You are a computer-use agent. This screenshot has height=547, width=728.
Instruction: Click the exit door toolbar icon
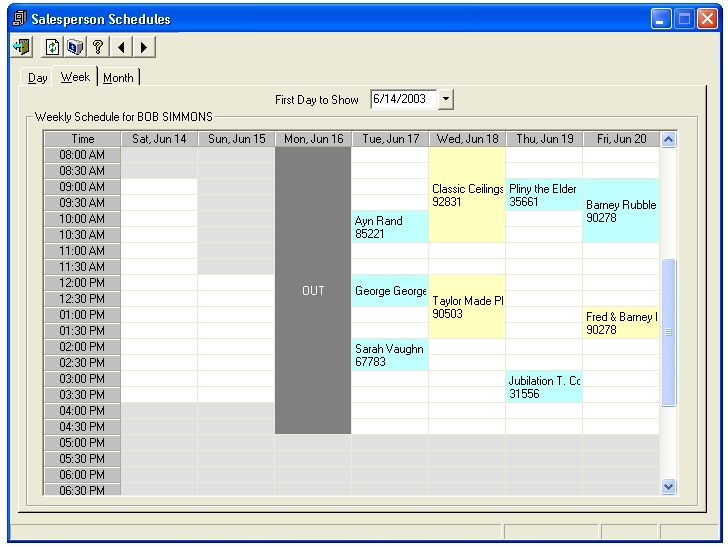(21, 47)
